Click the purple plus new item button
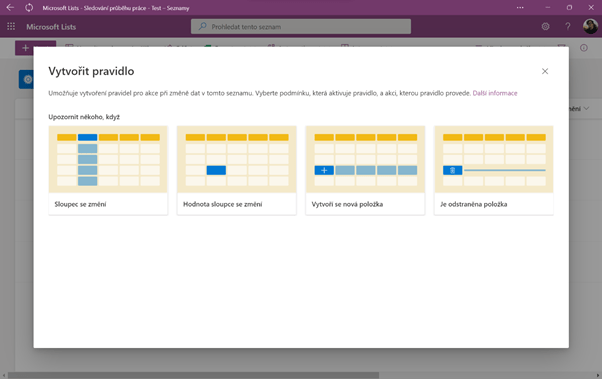602x379 pixels. tap(24, 48)
